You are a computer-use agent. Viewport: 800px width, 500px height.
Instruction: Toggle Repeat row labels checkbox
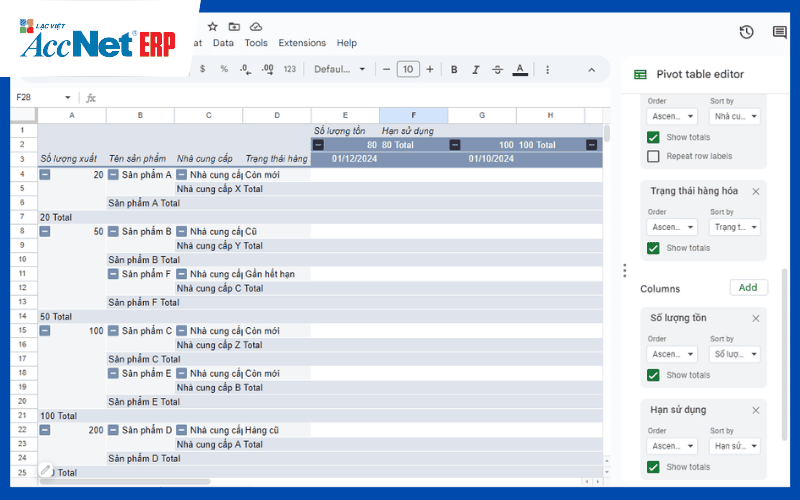(653, 156)
